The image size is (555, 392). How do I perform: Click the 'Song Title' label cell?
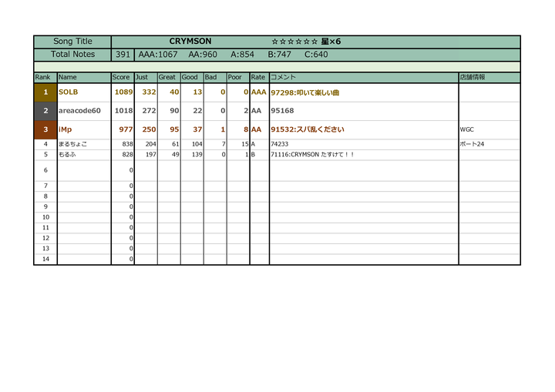point(72,42)
